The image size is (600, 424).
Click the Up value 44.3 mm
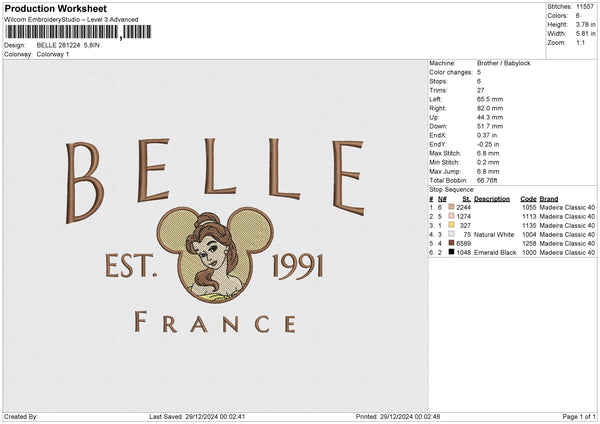[x=490, y=117]
